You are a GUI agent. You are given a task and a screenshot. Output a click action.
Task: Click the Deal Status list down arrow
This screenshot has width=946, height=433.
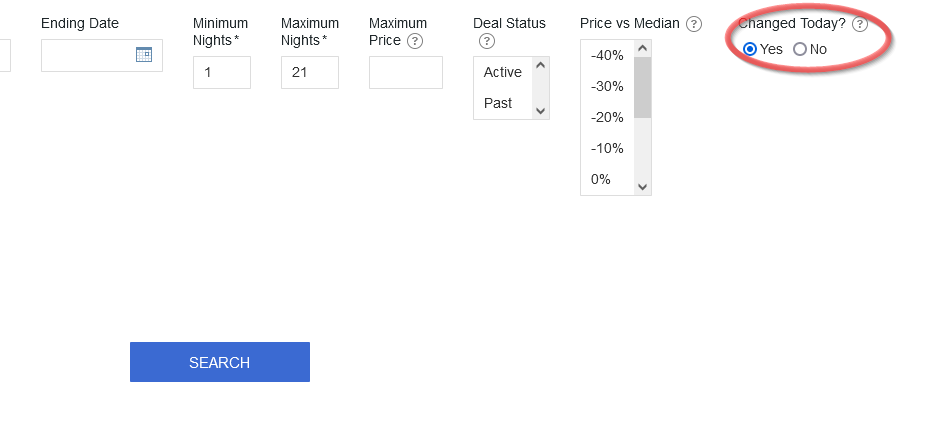(x=541, y=111)
